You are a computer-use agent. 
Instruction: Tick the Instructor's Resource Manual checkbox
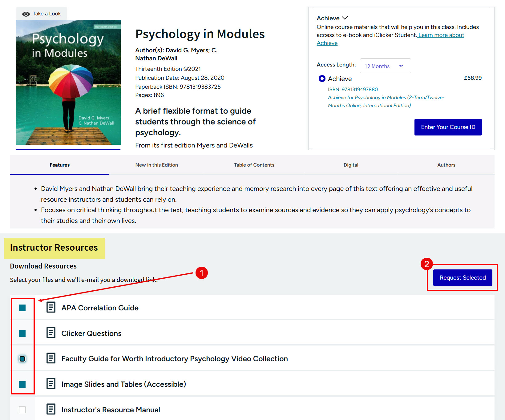(x=22, y=410)
